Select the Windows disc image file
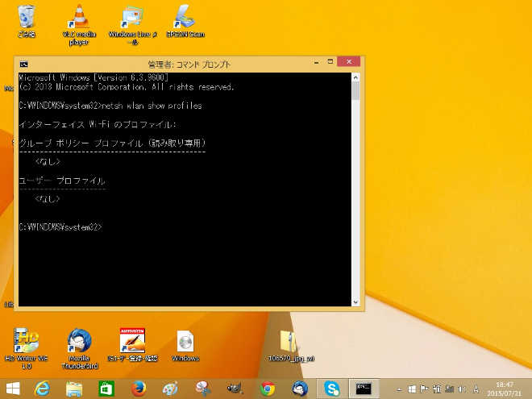The height and width of the screenshot is (399, 532). coord(185,341)
